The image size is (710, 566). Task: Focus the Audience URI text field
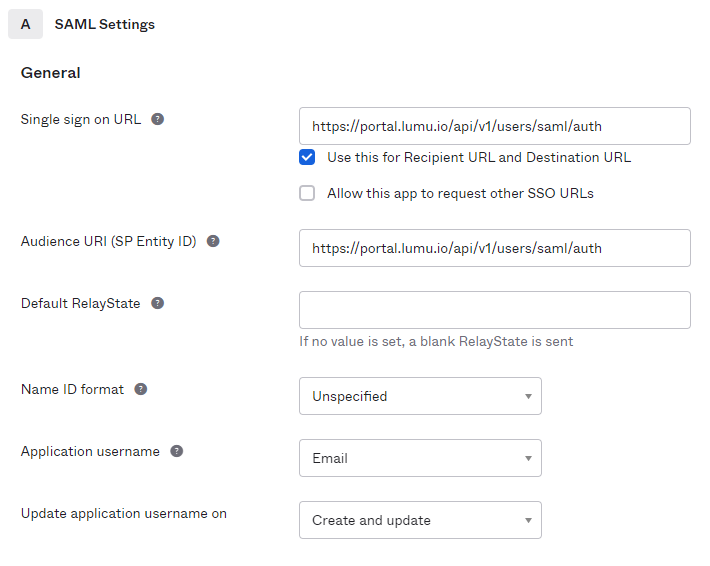494,248
